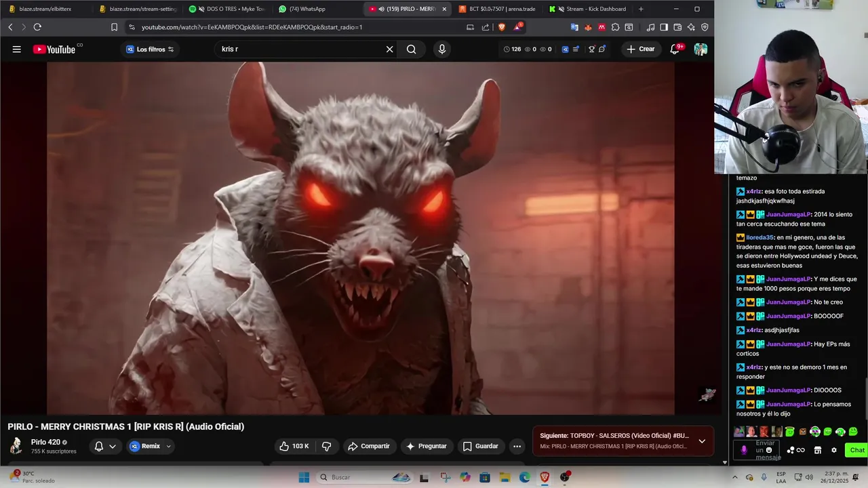Bookmark this page in the address bar
Viewport: 868px width, 488px height.
point(114,27)
